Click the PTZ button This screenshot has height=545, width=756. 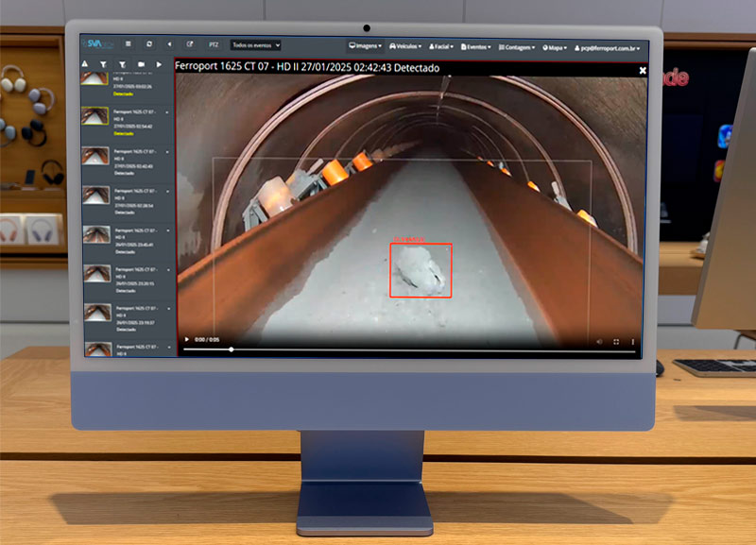214,44
